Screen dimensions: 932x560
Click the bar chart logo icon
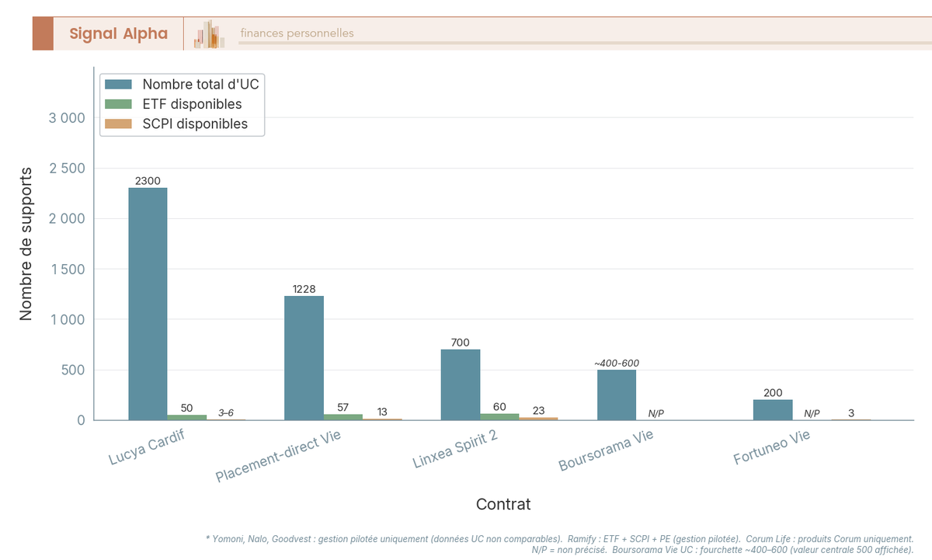(x=208, y=33)
